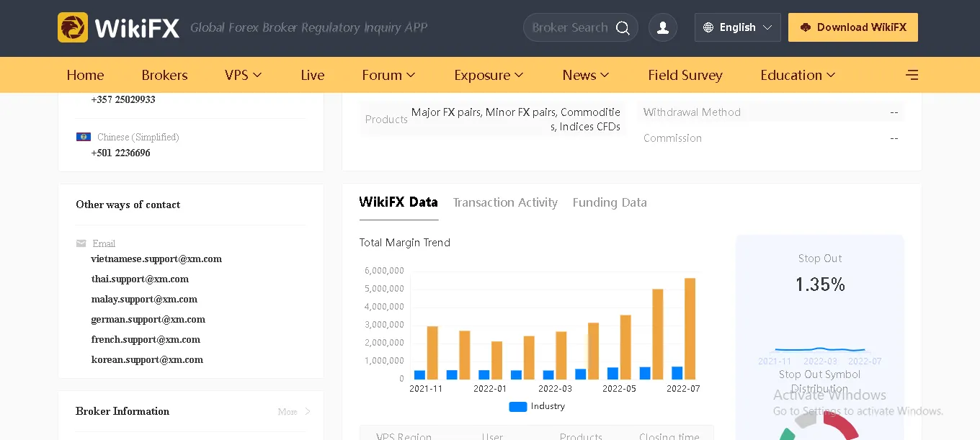Click the Withdrawal Method label
This screenshot has width=980, height=440.
point(692,112)
